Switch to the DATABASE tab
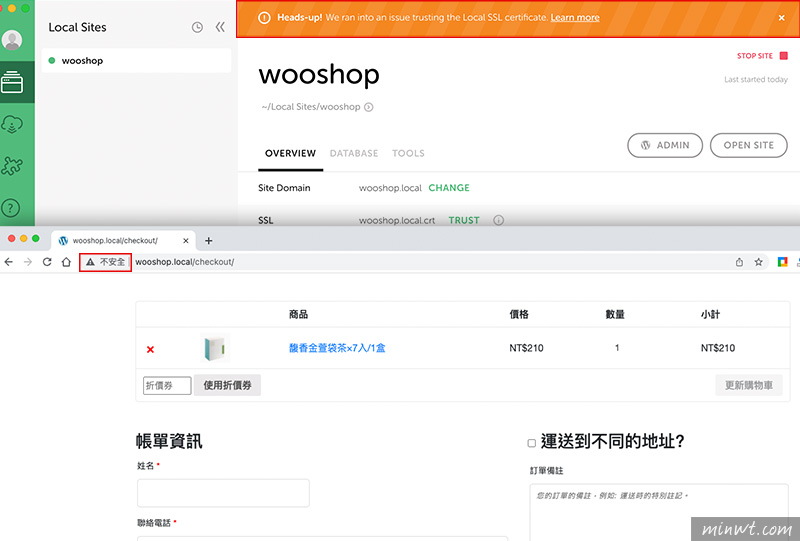800x541 pixels. coord(354,153)
